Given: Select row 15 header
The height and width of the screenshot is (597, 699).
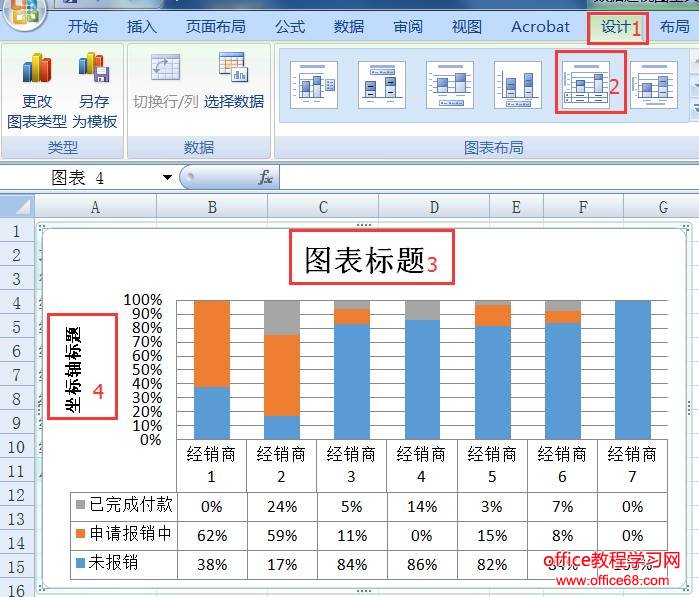Looking at the screenshot, I should [x=17, y=567].
